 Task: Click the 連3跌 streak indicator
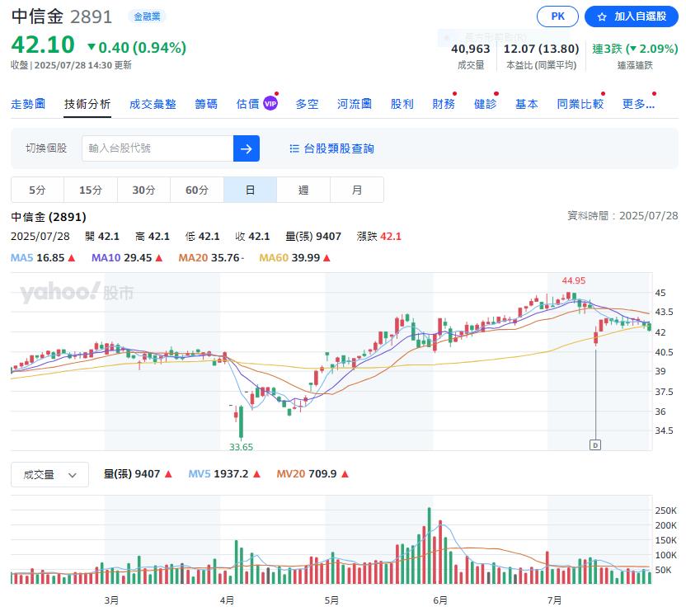tap(635, 49)
